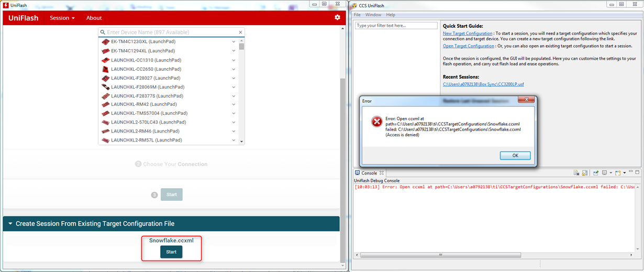Expand EK-TM4C123GXL row chevron
Screen dimensions: 644x272
(x=234, y=42)
